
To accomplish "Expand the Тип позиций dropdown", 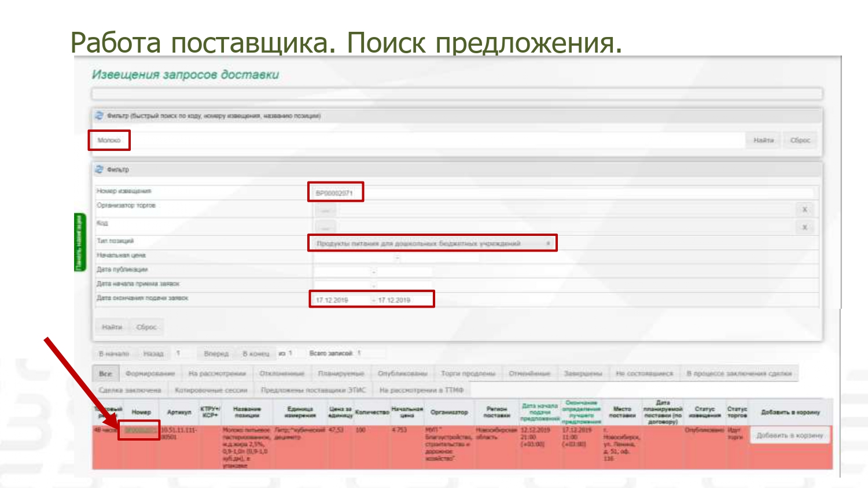I will (x=548, y=243).
